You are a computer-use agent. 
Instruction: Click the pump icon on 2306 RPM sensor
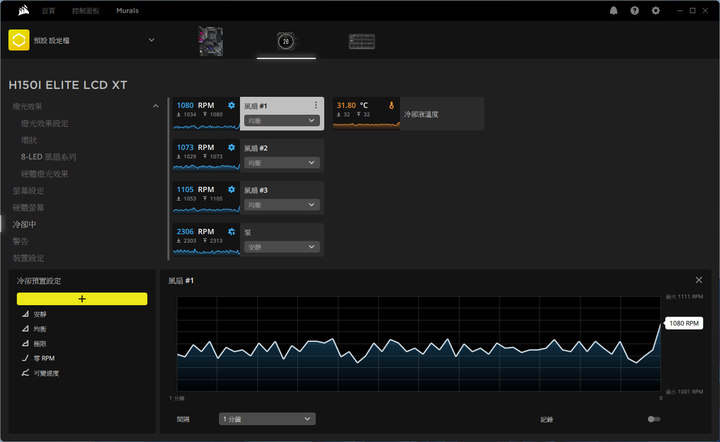click(231, 232)
